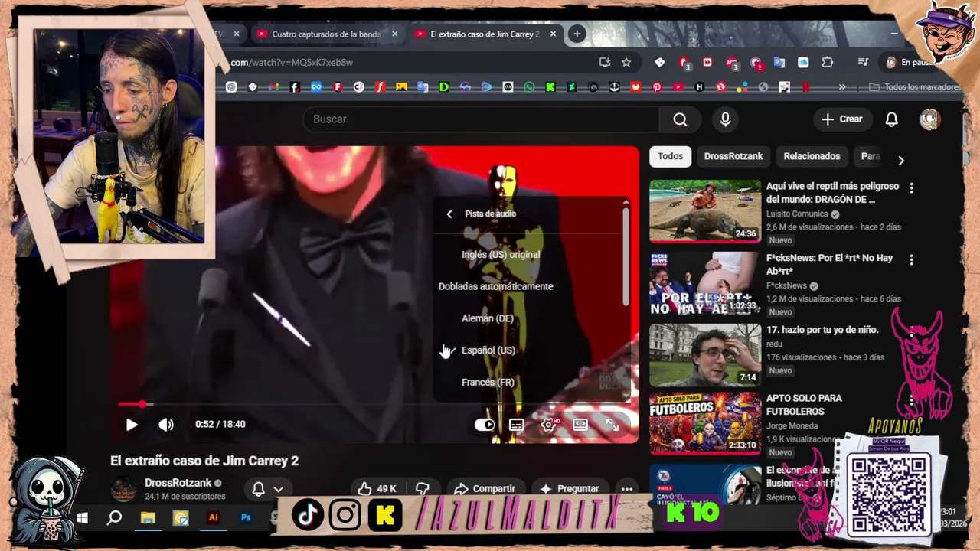This screenshot has width=980, height=551.
Task: Dislike the video thumbs down
Action: click(x=423, y=488)
